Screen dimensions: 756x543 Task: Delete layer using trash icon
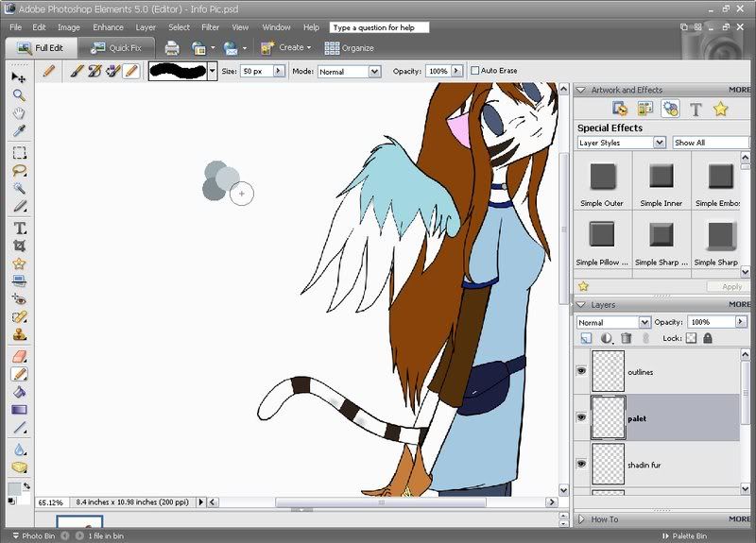[626, 338]
